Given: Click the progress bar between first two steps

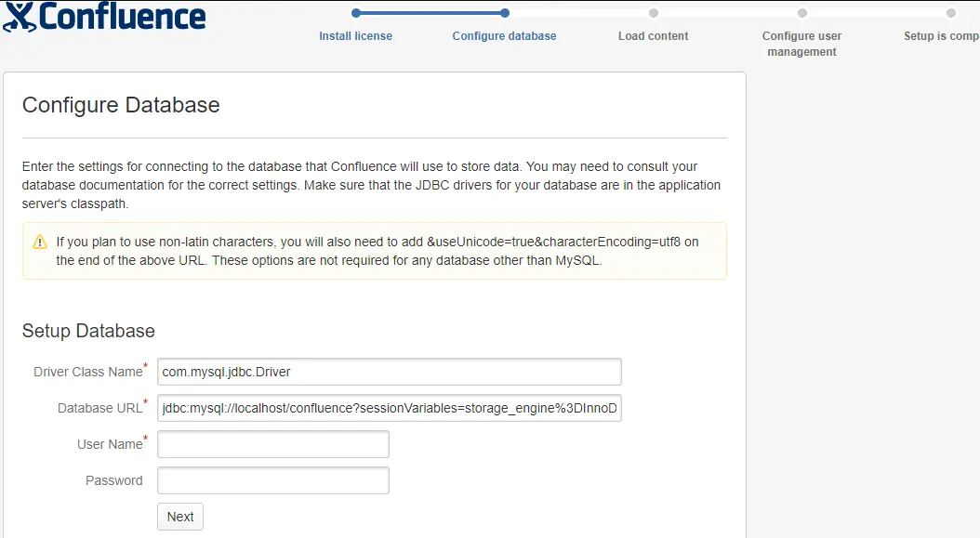Looking at the screenshot, I should coord(430,13).
